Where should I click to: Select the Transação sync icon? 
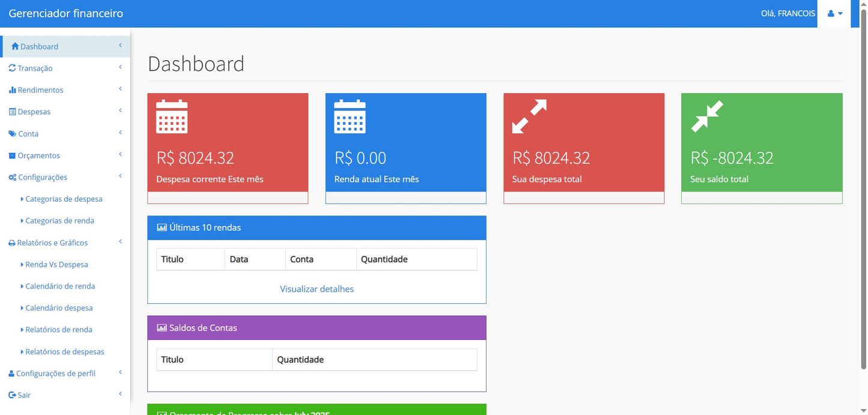tap(13, 68)
